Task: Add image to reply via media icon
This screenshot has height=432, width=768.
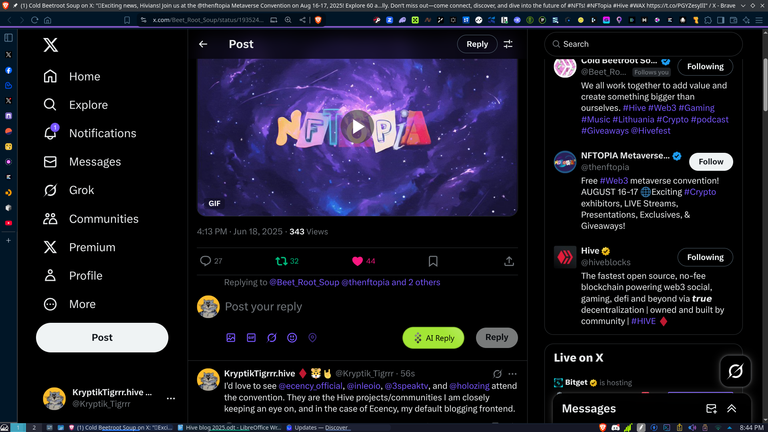Action: [231, 337]
